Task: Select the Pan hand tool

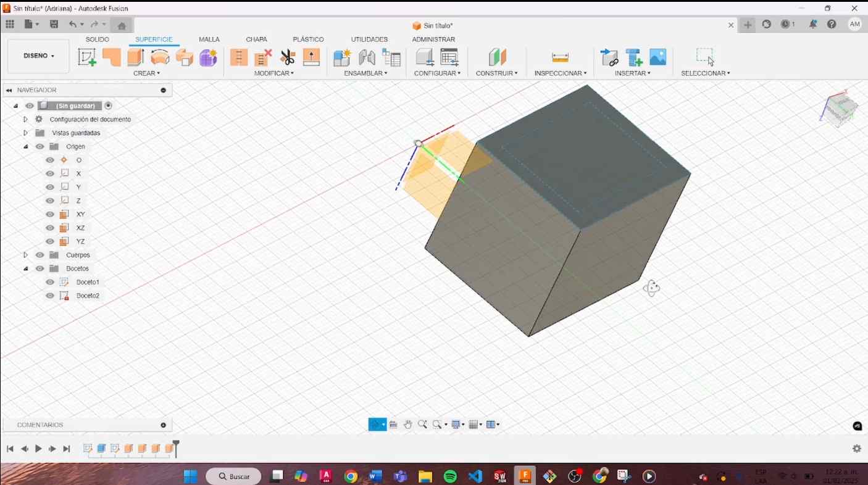Action: click(408, 425)
